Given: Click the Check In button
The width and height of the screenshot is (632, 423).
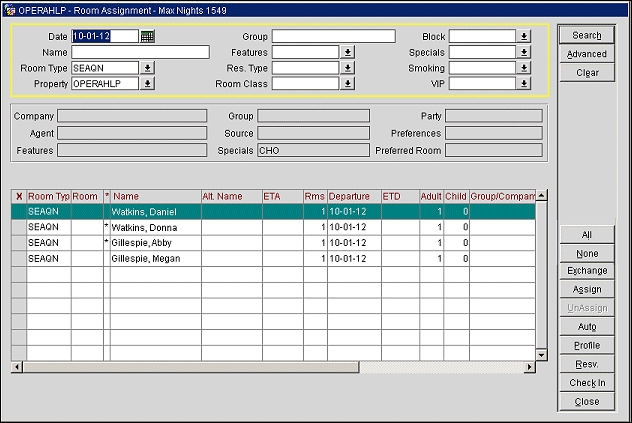Looking at the screenshot, I should (587, 383).
